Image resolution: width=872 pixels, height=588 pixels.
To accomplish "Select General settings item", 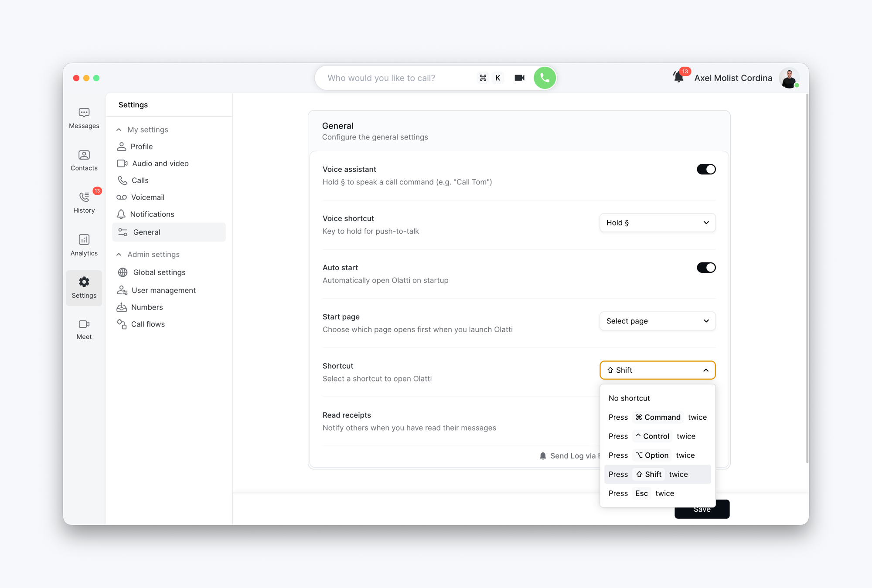I will click(x=169, y=232).
